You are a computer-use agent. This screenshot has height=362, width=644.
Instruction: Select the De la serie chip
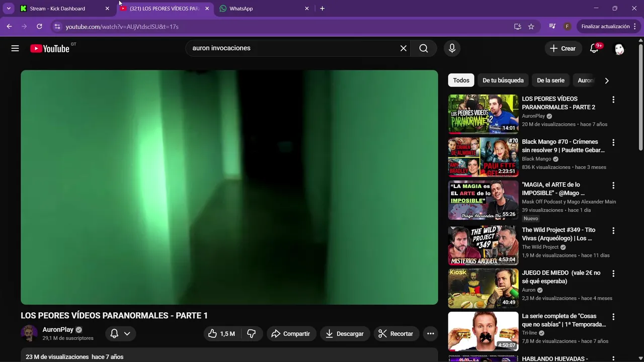tap(550, 80)
